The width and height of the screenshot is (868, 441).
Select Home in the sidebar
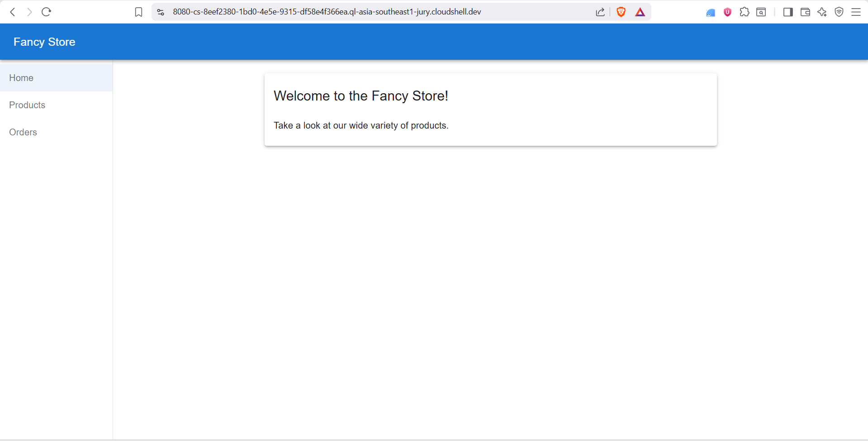[x=21, y=77]
